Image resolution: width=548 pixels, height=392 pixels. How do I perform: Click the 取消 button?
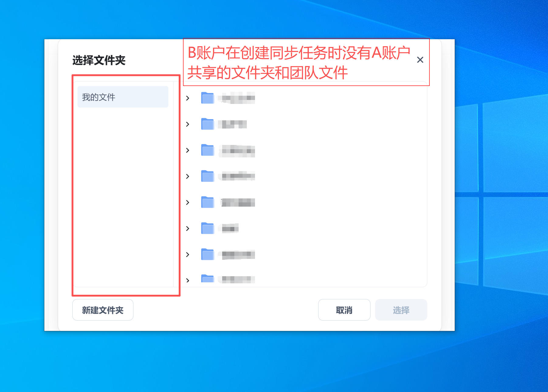pos(344,310)
